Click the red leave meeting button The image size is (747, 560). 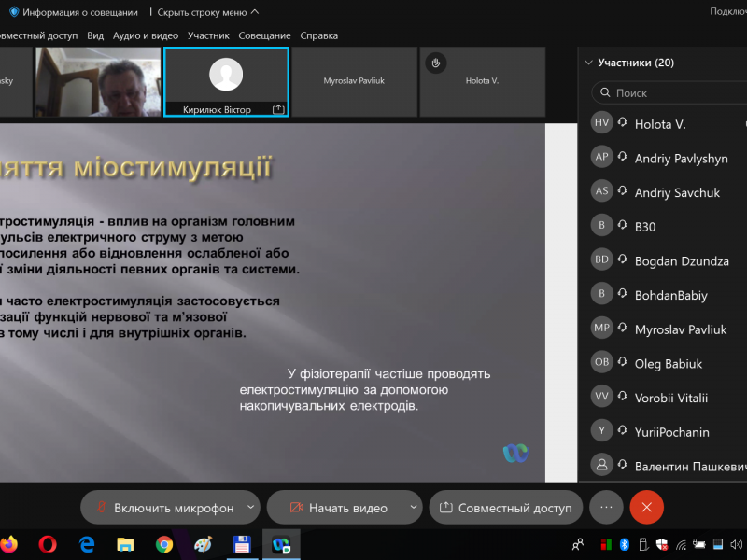pyautogui.click(x=646, y=507)
